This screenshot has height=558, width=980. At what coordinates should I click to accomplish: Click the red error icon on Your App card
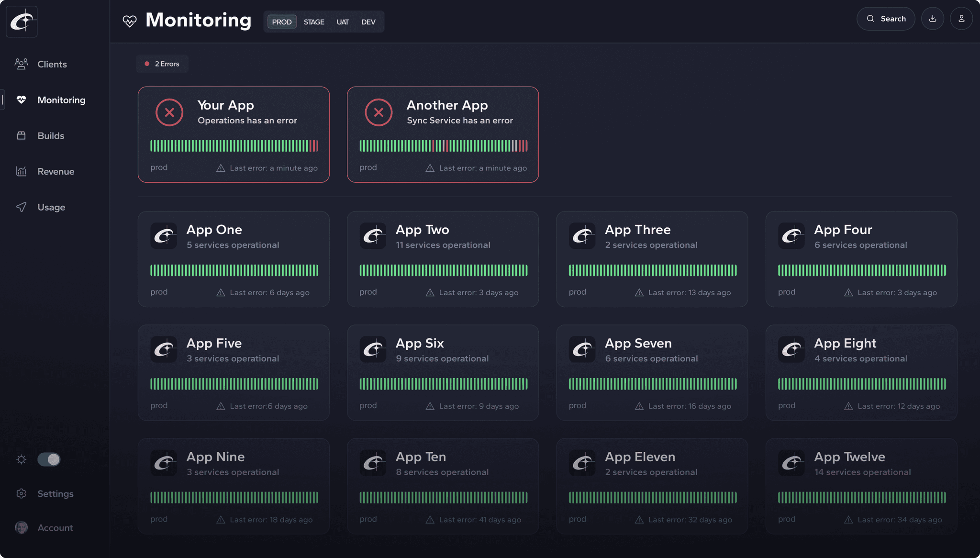pos(169,112)
